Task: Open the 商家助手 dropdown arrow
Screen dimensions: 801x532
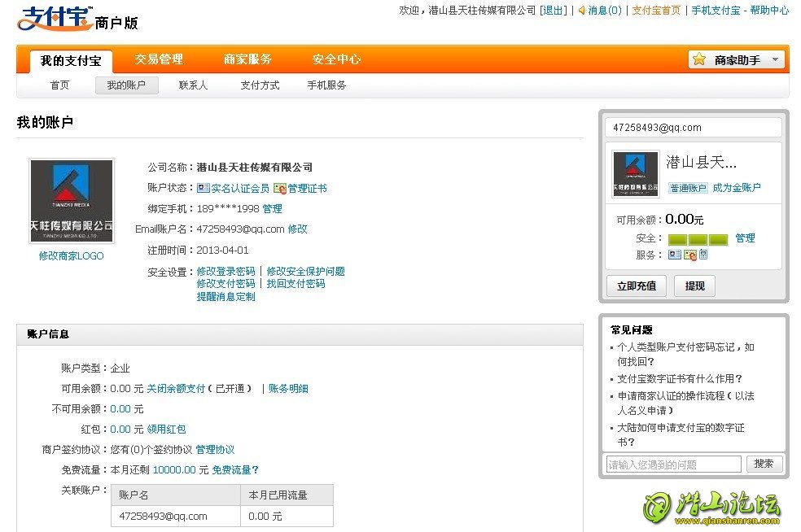Action: pyautogui.click(x=775, y=59)
